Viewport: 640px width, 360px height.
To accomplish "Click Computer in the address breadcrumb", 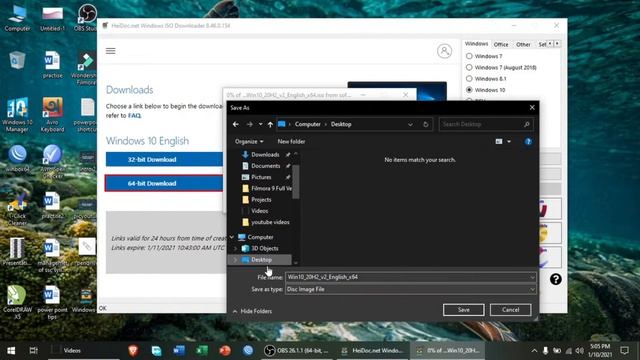I will (307, 124).
